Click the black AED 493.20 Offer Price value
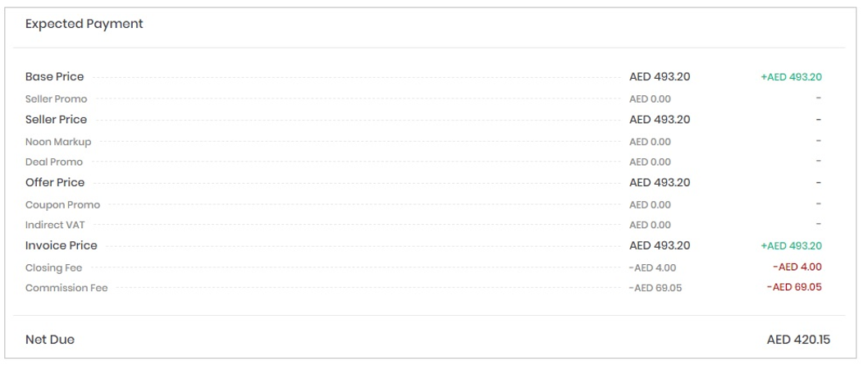The height and width of the screenshot is (370, 868). tap(660, 182)
